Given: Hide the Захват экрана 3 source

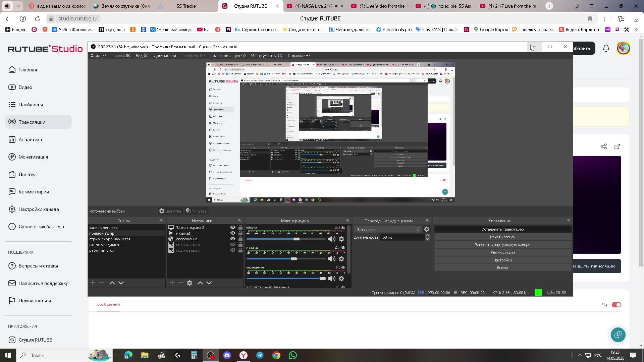Looking at the screenshot, I should (x=232, y=228).
